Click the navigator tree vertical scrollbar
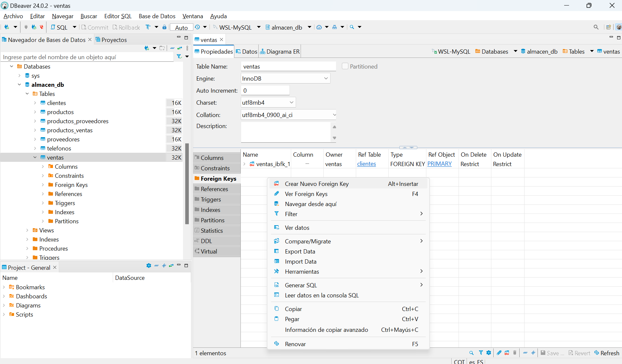The height and width of the screenshot is (364, 622). coord(187,184)
